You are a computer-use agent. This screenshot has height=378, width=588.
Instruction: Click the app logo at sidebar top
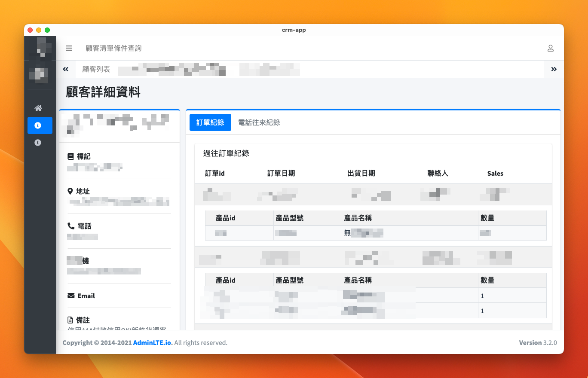pos(40,48)
